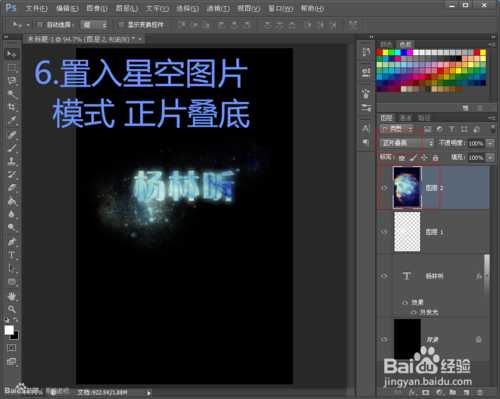The image size is (500, 399).
Task: Open the status bar info arrow
Action: coord(149,393)
